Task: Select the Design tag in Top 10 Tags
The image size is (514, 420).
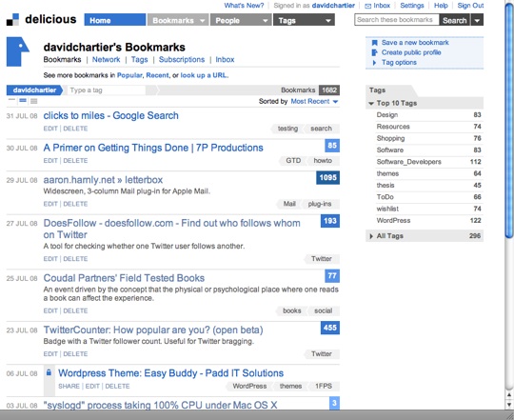Action: pyautogui.click(x=387, y=115)
